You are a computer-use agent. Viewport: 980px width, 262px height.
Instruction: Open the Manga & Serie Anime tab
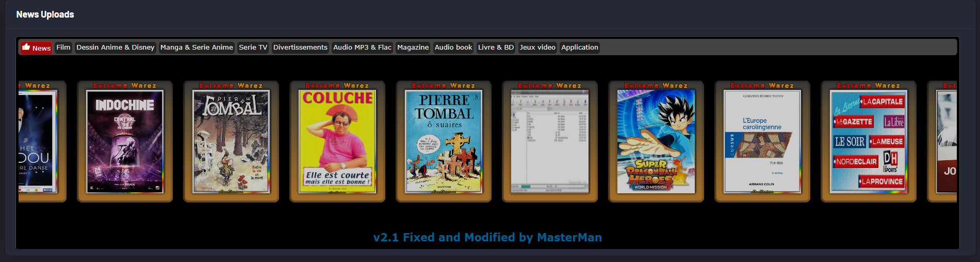click(x=197, y=48)
